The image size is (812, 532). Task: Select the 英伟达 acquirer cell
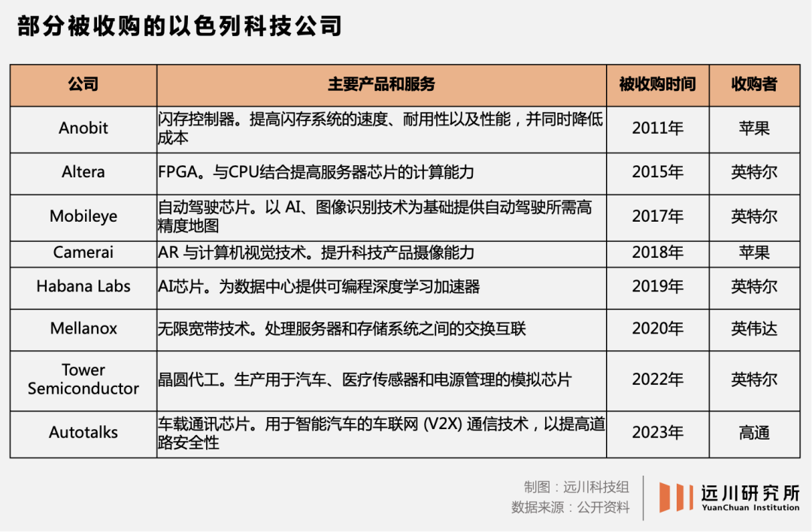click(755, 328)
